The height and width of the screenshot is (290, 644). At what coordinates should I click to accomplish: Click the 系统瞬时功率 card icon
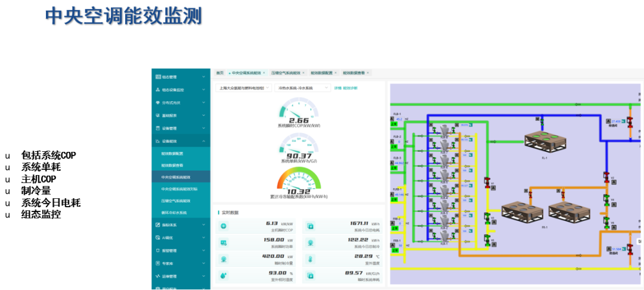coord(224,242)
